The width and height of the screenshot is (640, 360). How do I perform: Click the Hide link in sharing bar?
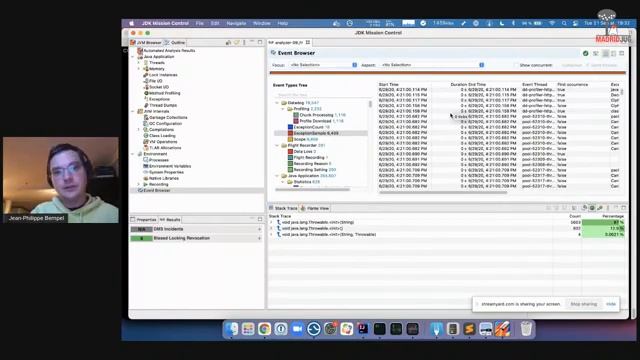pos(611,304)
